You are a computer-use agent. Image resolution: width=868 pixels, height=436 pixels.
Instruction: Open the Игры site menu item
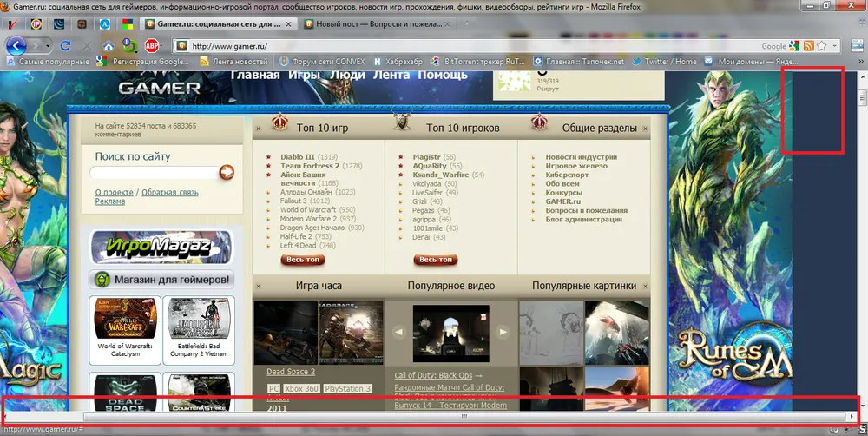coord(304,75)
